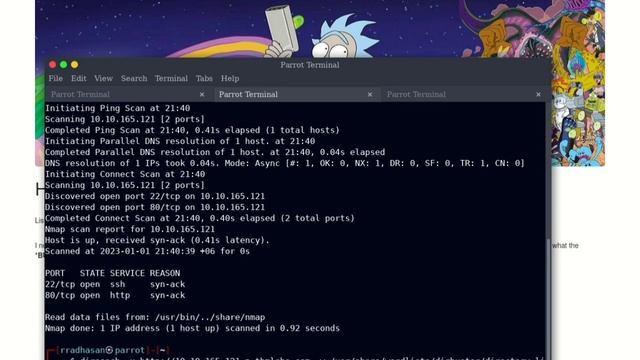Click 'Initiating Parallel DNS resolution' line
This screenshot has height=360, width=640.
(180, 141)
